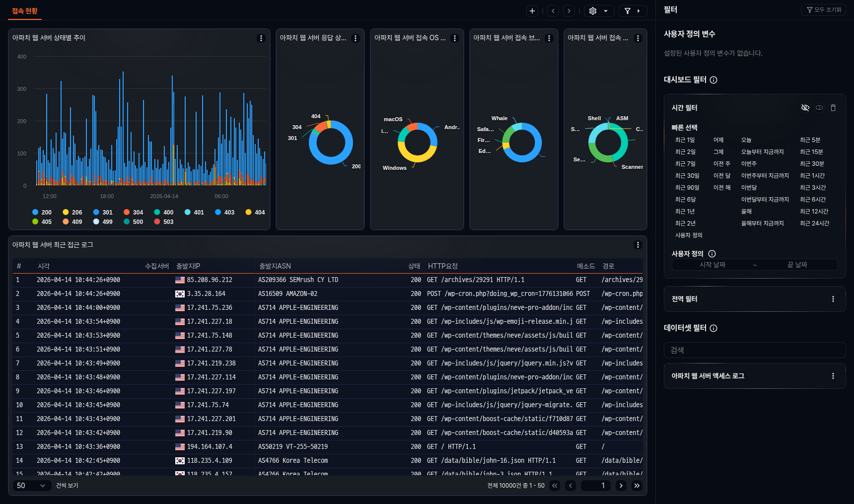This screenshot has height=504, width=854.
Task: Open the global filter (전역 필터) options menu
Action: (833, 299)
